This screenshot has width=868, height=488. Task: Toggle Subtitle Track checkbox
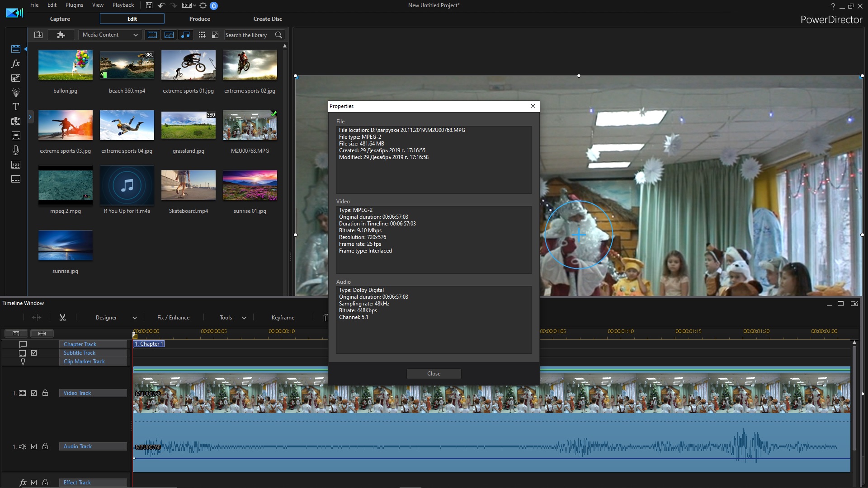pos(34,353)
